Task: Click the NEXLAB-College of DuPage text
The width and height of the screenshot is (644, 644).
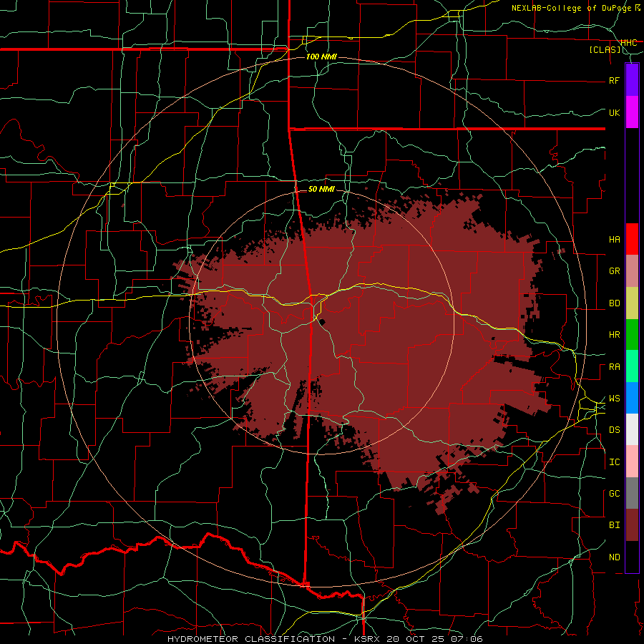Action: (572, 8)
